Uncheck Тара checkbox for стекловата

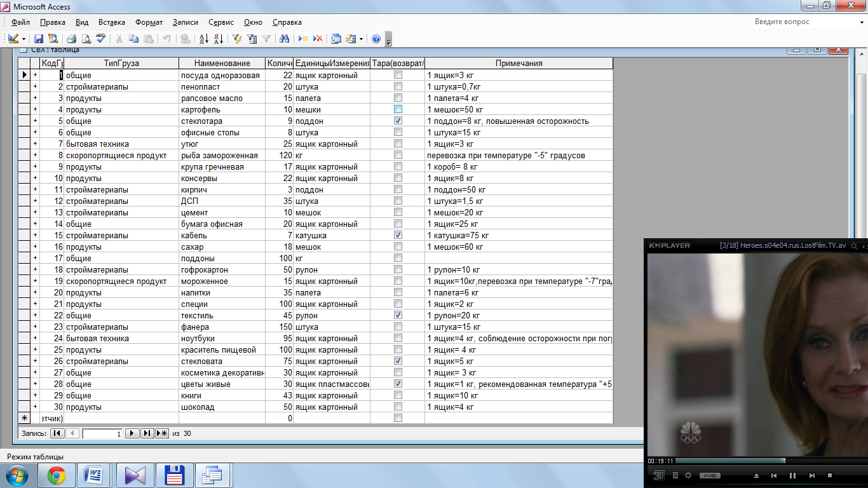pyautogui.click(x=398, y=361)
